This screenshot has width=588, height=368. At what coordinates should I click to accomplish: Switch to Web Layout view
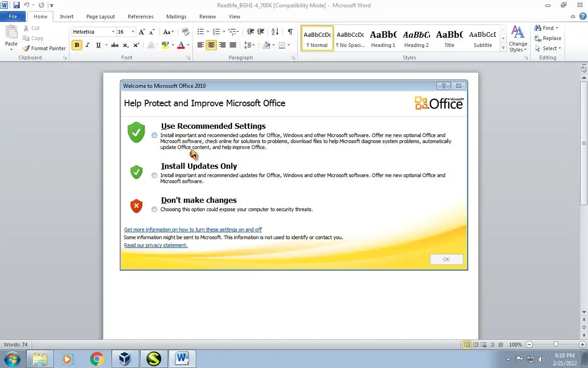pyautogui.click(x=484, y=345)
